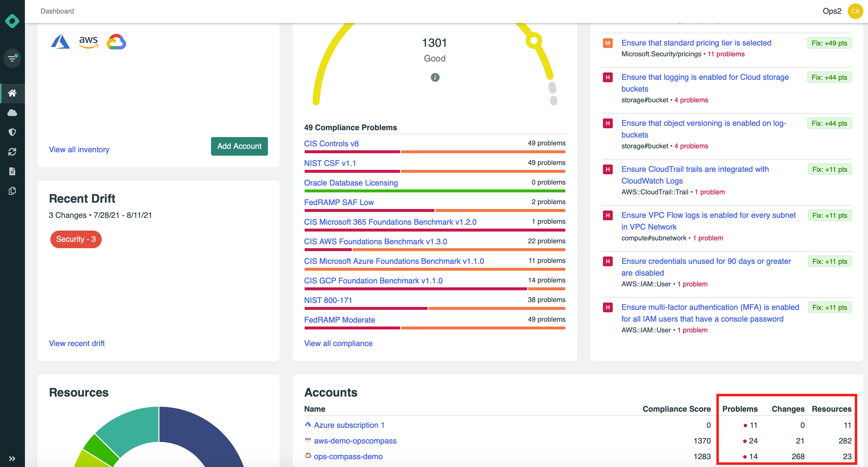Viewport: 868px width, 467px height.
Task: Click the AWS provider logo
Action: (x=89, y=42)
